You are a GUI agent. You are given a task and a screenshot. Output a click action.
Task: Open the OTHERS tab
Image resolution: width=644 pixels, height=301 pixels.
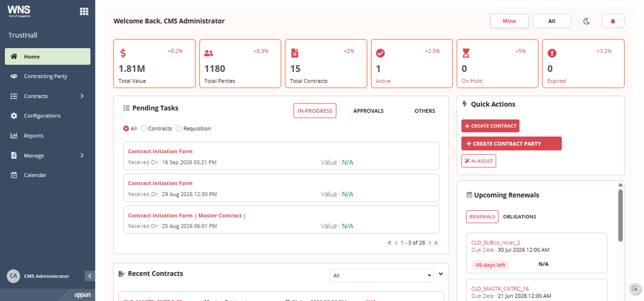pyautogui.click(x=424, y=111)
